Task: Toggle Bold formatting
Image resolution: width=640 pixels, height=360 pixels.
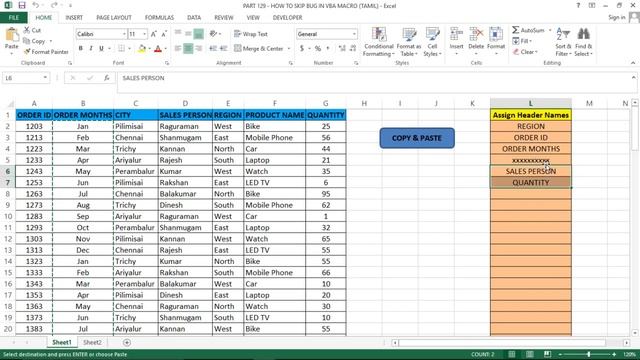Action: (81, 49)
